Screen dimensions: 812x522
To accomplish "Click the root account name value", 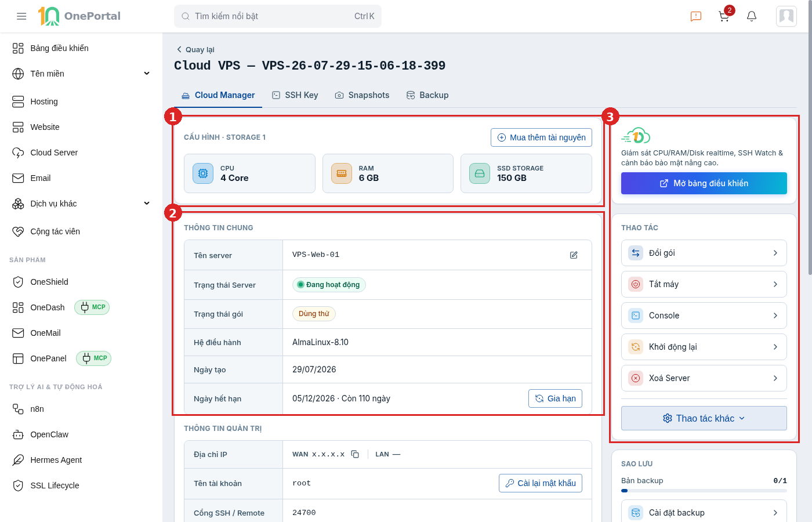I will click(302, 483).
